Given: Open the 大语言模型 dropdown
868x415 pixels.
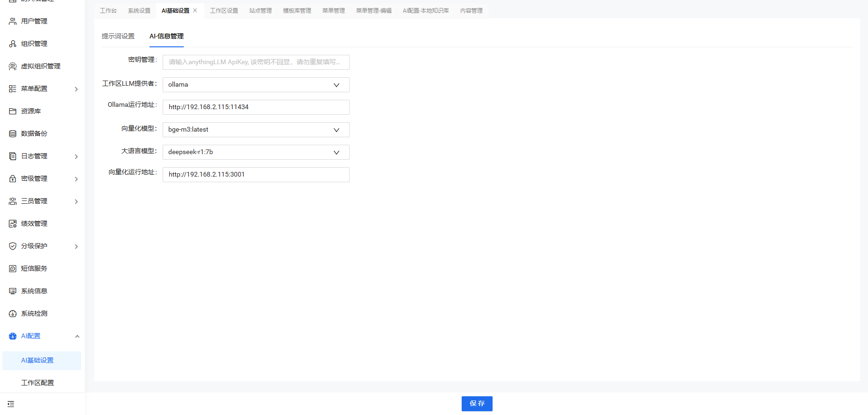Looking at the screenshot, I should (x=256, y=152).
